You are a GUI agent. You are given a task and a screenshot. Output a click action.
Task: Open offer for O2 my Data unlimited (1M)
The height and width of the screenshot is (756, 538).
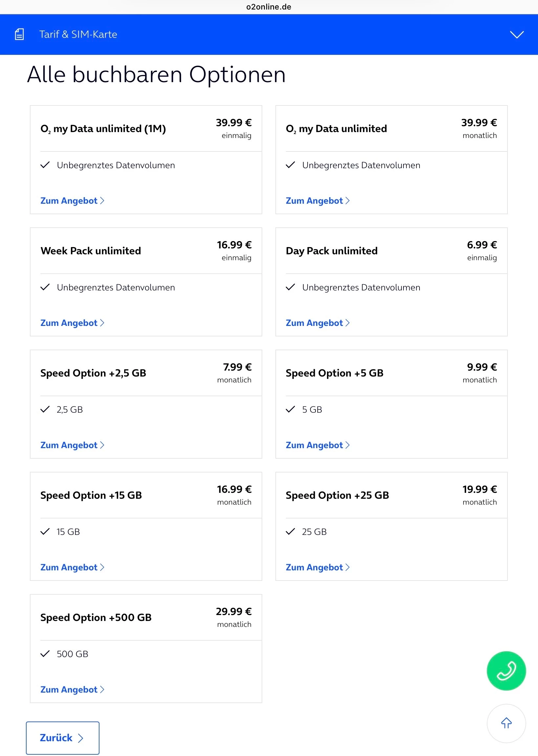[72, 201]
